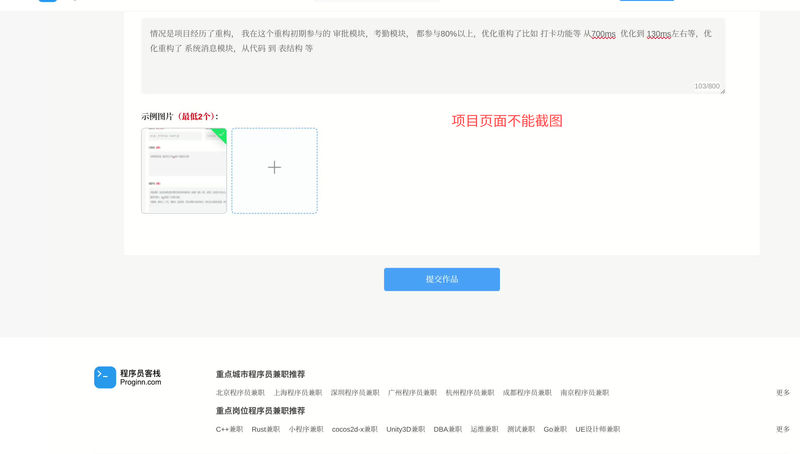Go to the cocos2d-x兼职 link
Viewport: 800px width, 454px height.
355,429
